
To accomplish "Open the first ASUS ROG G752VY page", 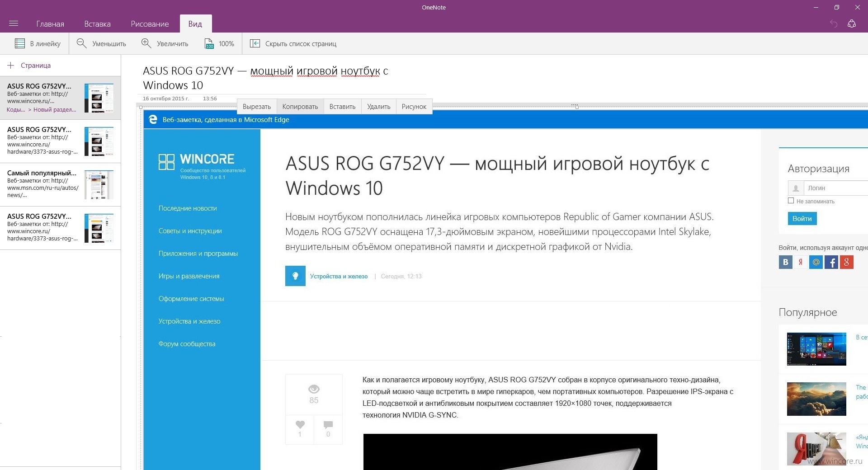I will (60, 98).
